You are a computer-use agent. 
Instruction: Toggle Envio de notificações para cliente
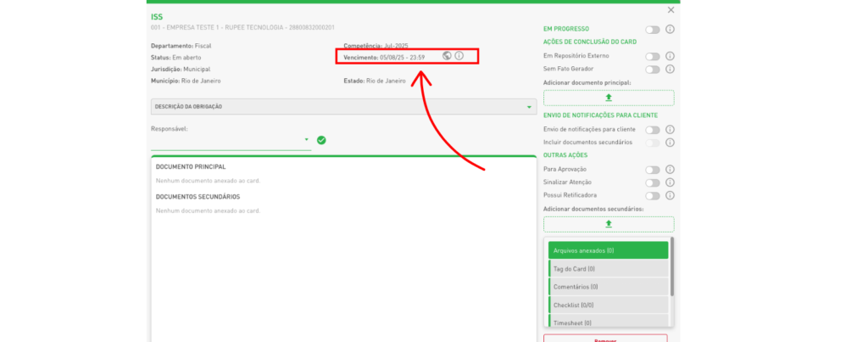point(652,130)
